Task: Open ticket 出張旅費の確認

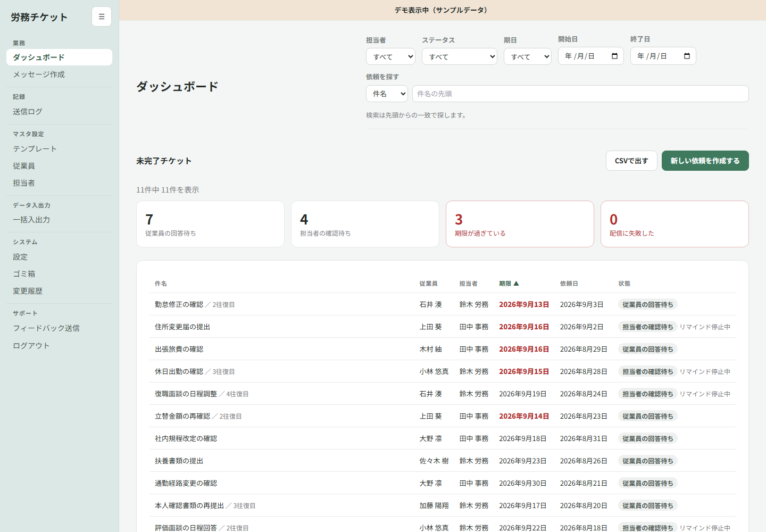Action: pyautogui.click(x=179, y=349)
